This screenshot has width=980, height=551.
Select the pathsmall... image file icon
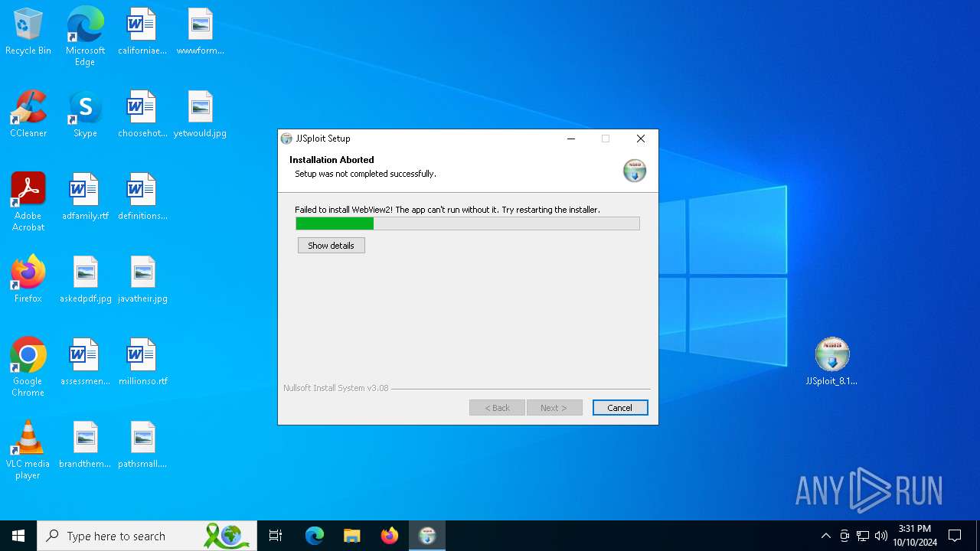click(x=142, y=445)
